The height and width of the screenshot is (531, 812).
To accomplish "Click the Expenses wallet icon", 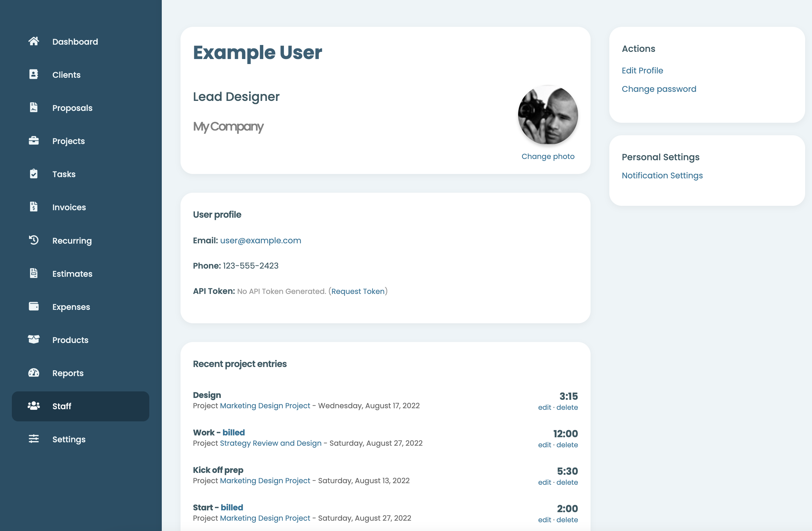I will pos(33,306).
